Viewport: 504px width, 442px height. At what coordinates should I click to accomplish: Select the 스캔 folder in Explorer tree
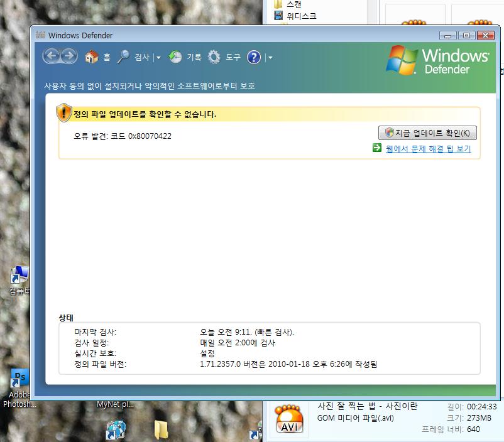pos(293,4)
